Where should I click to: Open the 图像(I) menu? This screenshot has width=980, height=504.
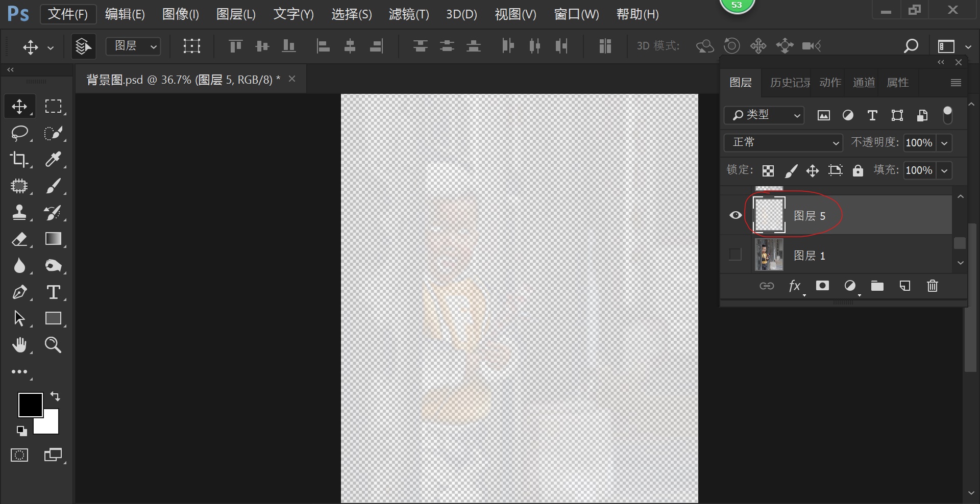tap(180, 14)
